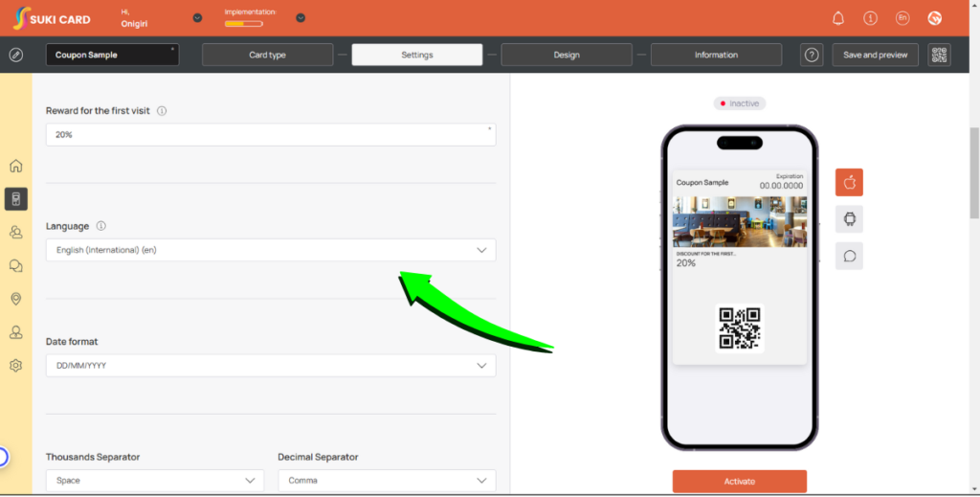Screen dimensions: 980x497
Task: Switch preview to Android device
Action: [849, 219]
